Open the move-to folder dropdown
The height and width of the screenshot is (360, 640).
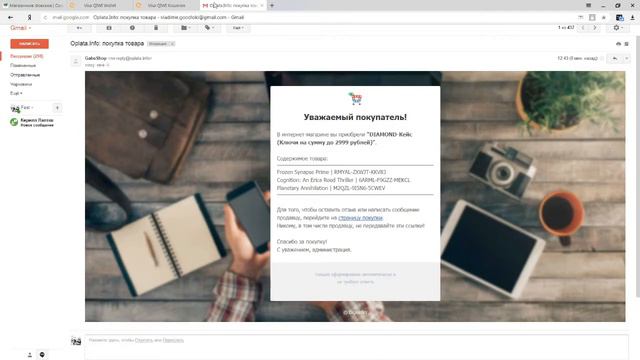[185, 28]
